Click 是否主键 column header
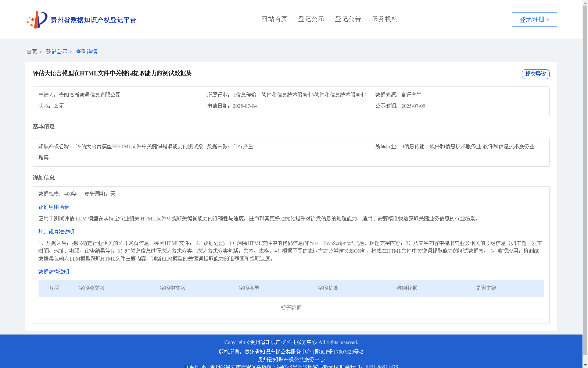Image resolution: width=588 pixels, height=368 pixels. pyautogui.click(x=486, y=288)
